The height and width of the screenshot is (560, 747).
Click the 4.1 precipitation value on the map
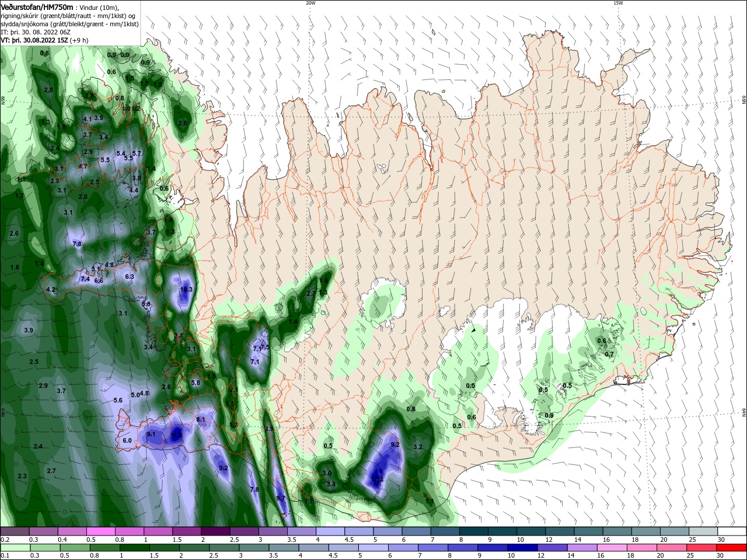pos(88,119)
